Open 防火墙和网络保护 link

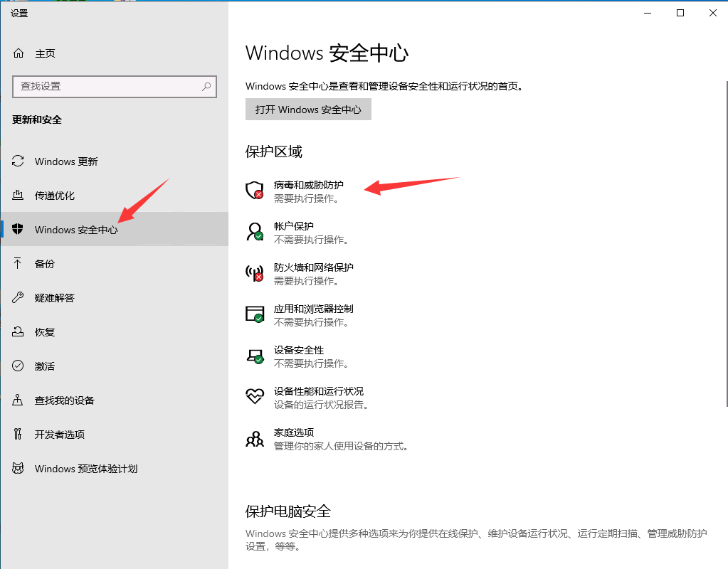(x=313, y=267)
